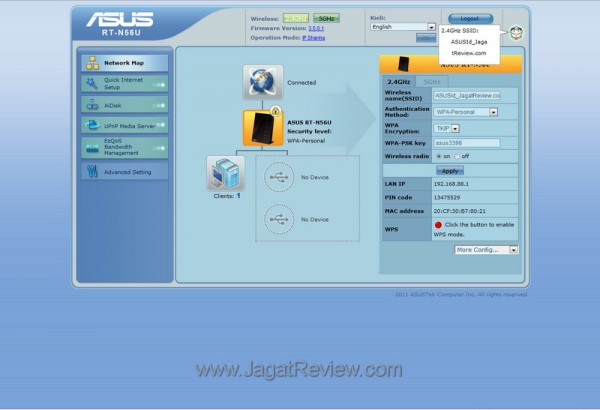This screenshot has width=600, height=410.
Task: Open the language dropdown showing English
Action: 403,27
